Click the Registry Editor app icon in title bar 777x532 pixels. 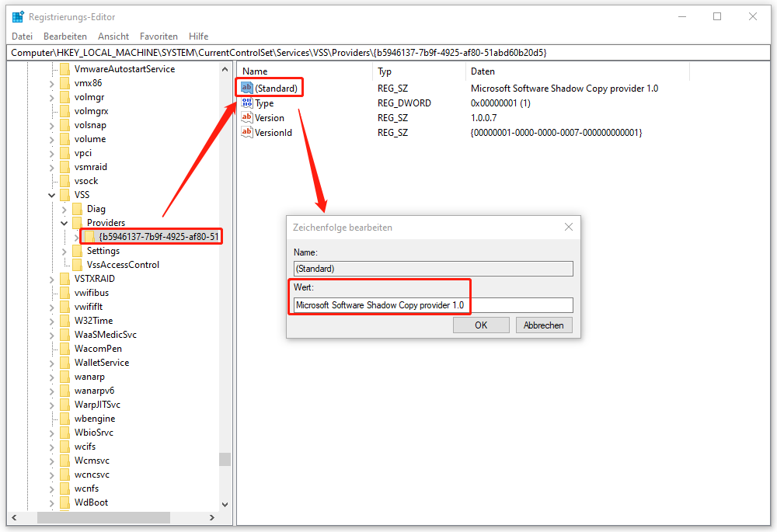19,16
